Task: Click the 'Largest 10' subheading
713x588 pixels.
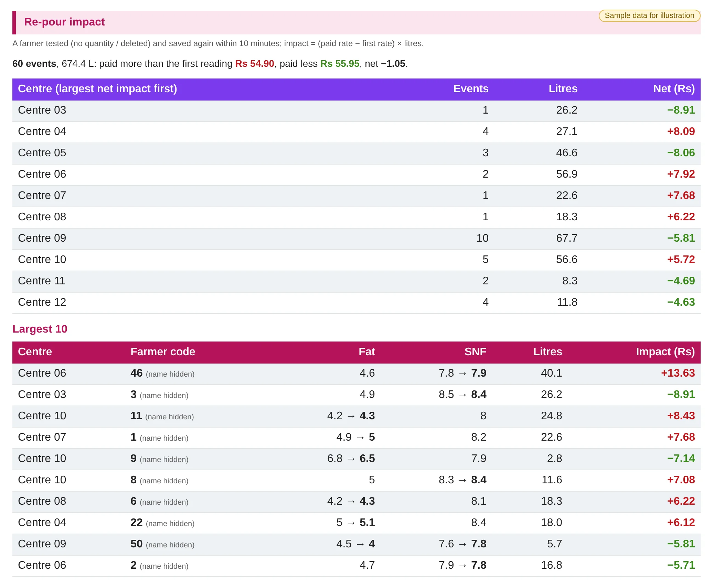Action: 40,329
